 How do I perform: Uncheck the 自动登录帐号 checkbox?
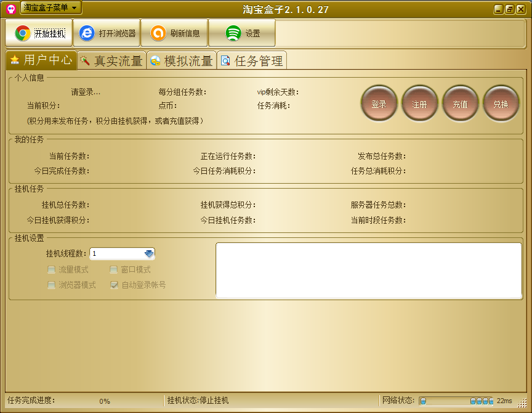tap(114, 285)
